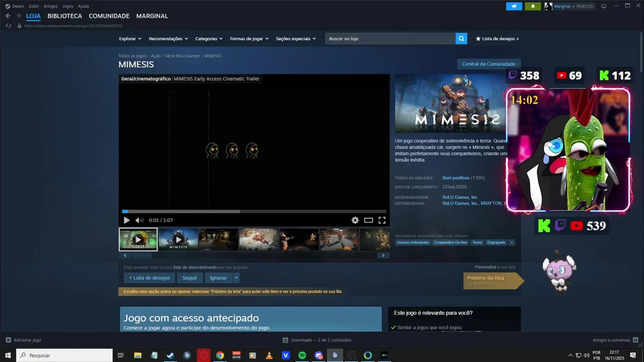This screenshot has height=362, width=644.
Task: Mute the trailer volume speaker icon
Action: [x=139, y=220]
